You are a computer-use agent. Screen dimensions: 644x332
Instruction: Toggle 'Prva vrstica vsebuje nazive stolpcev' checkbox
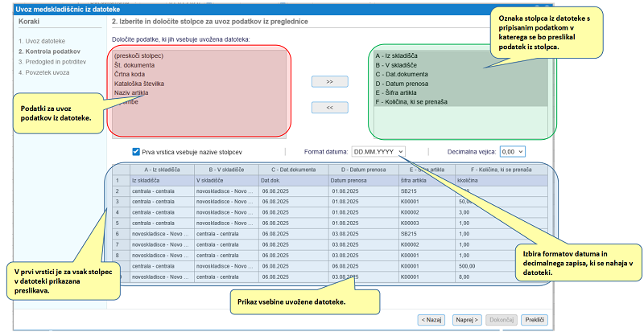(x=136, y=151)
